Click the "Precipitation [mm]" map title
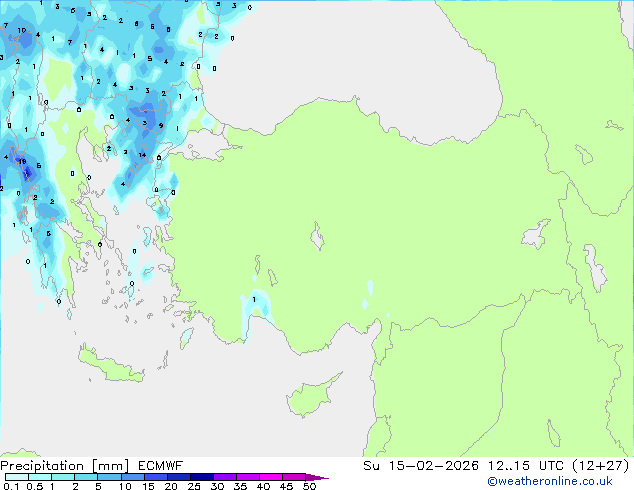 click(x=65, y=466)
